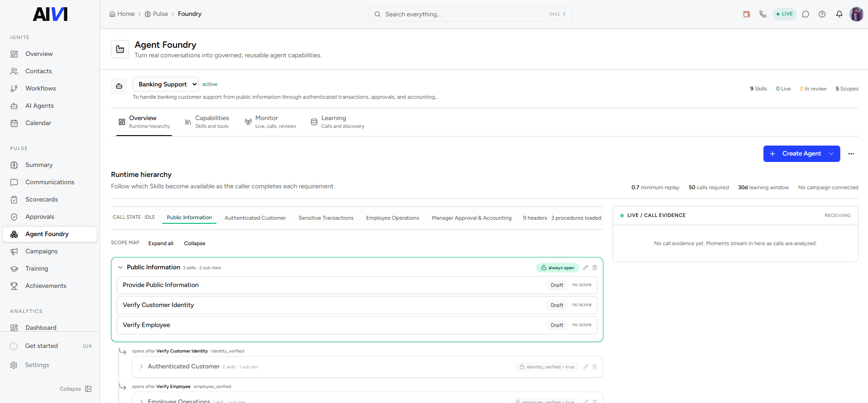
Task: Open Settings in the sidebar
Action: click(x=50, y=365)
